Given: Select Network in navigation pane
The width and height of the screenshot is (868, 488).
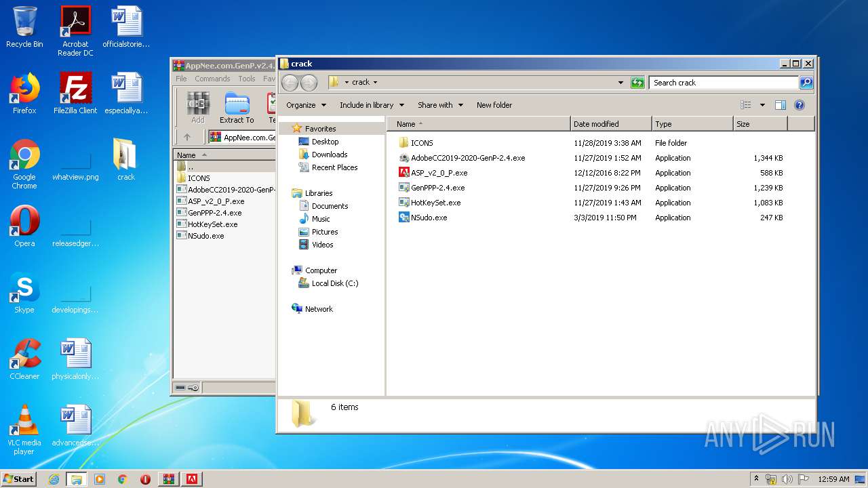Looking at the screenshot, I should pos(319,309).
